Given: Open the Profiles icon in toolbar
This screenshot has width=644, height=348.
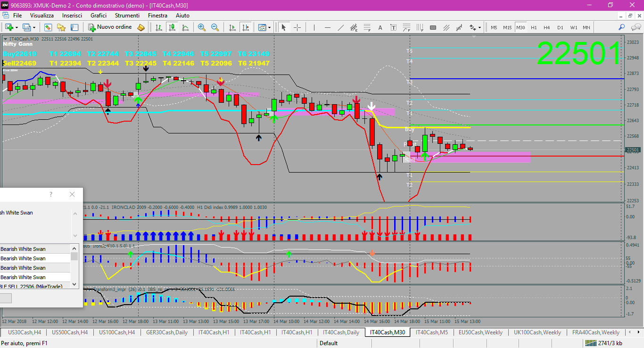Looking at the screenshot, I should (x=26, y=27).
